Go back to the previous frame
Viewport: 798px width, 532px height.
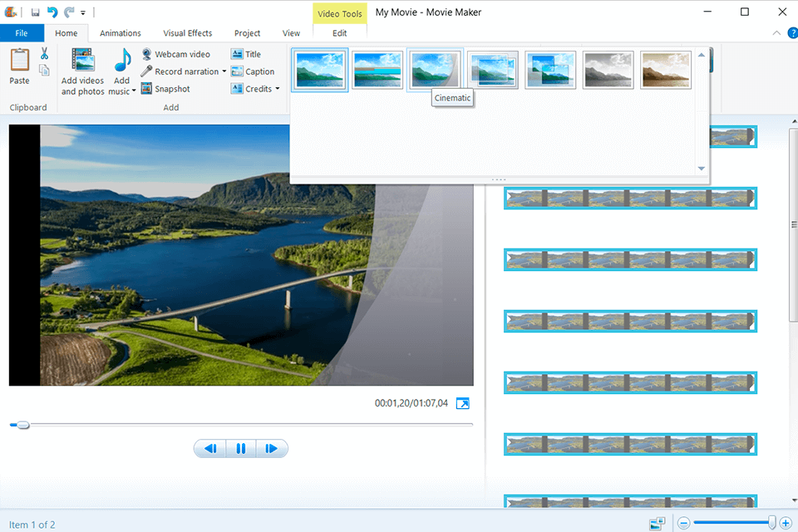210,449
